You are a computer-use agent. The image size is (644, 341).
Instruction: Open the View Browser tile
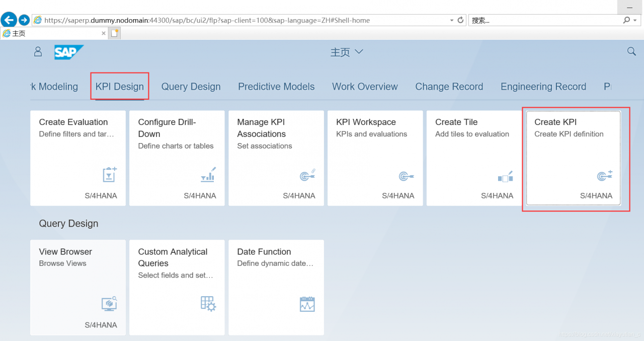[78, 288]
